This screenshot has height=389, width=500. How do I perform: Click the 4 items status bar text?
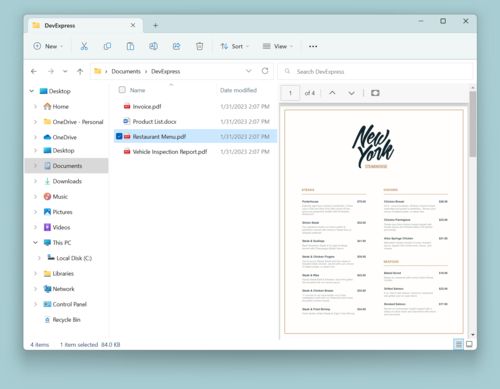(40, 345)
